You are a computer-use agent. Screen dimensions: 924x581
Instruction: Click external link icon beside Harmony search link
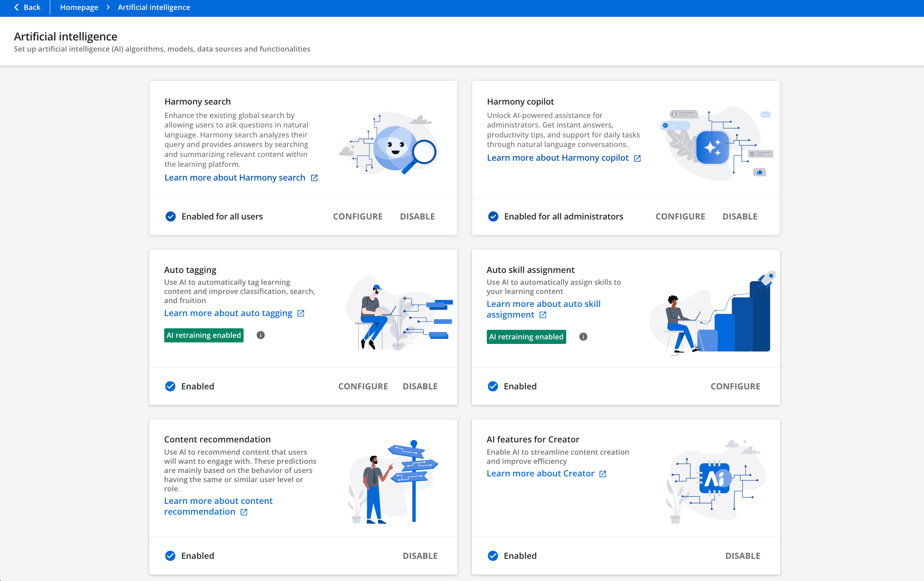point(314,178)
